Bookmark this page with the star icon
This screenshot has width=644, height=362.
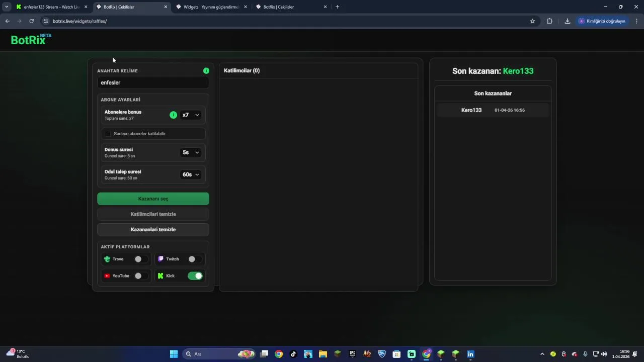532,21
